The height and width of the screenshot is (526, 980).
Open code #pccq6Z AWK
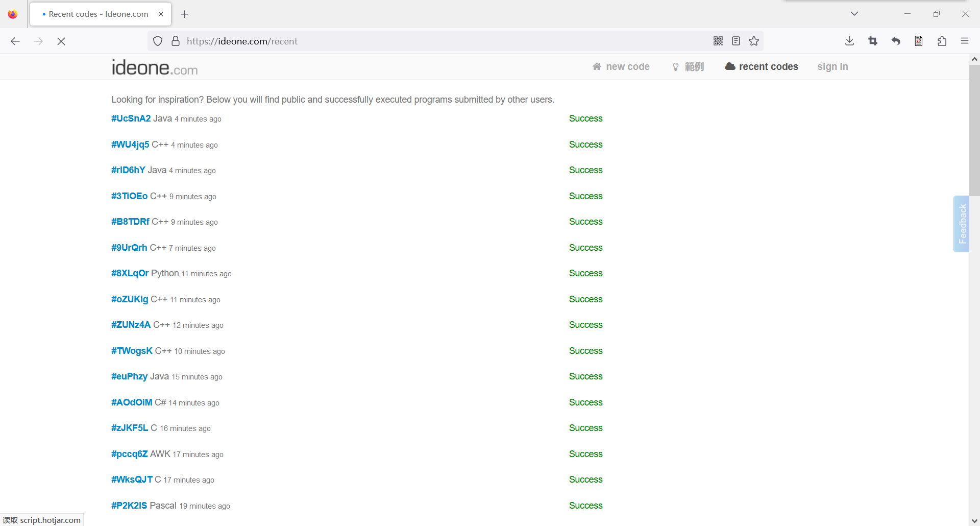tap(130, 454)
